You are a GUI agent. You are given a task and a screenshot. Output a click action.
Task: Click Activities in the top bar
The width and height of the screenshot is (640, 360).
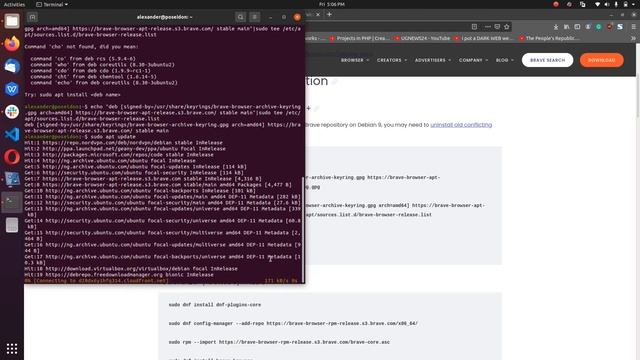[x=14, y=4]
